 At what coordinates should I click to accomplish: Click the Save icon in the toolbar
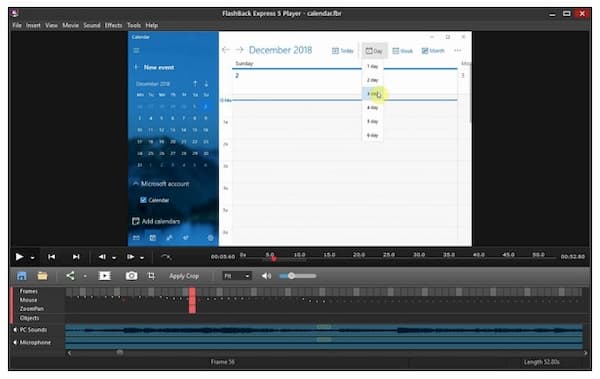pyautogui.click(x=22, y=276)
